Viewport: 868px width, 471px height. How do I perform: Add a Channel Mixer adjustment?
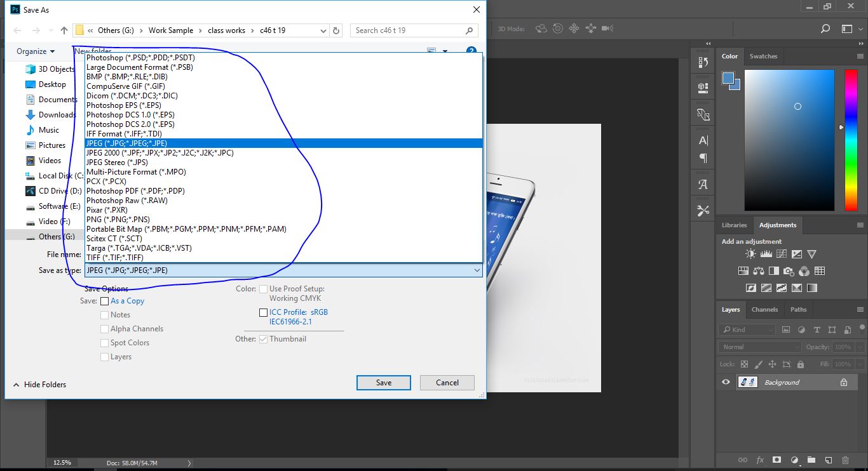pos(804,271)
